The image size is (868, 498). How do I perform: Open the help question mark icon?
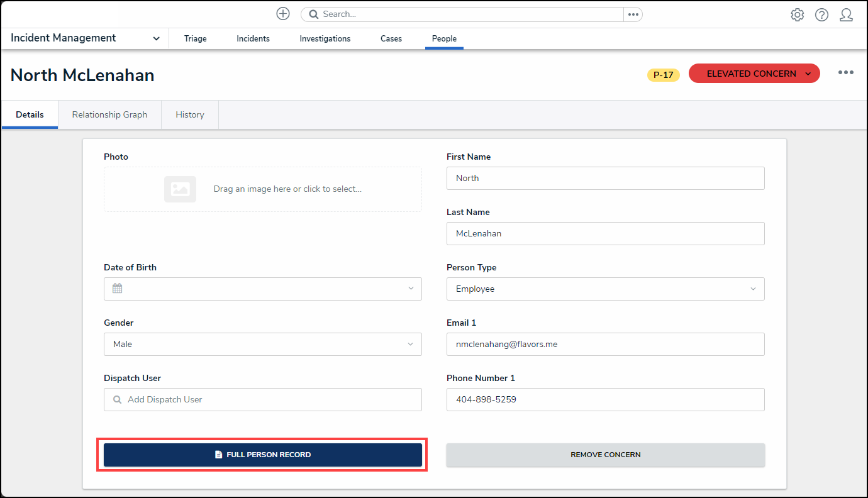coord(821,15)
